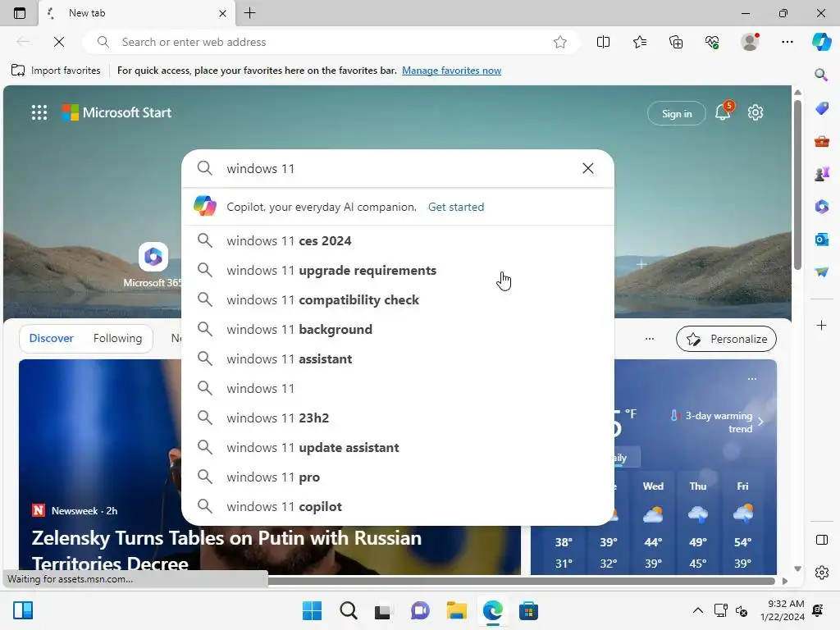The image size is (840, 630).
Task: Click the Microsoft Start logo
Action: [116, 112]
